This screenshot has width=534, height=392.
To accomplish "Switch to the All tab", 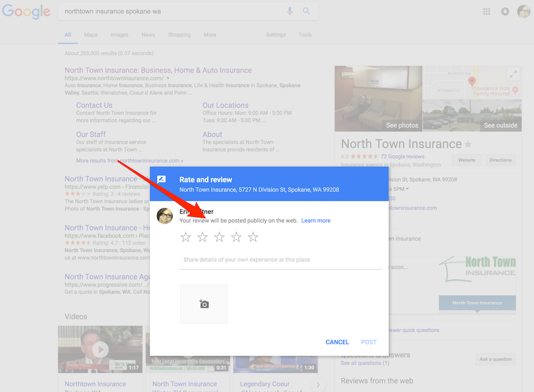I will (68, 35).
